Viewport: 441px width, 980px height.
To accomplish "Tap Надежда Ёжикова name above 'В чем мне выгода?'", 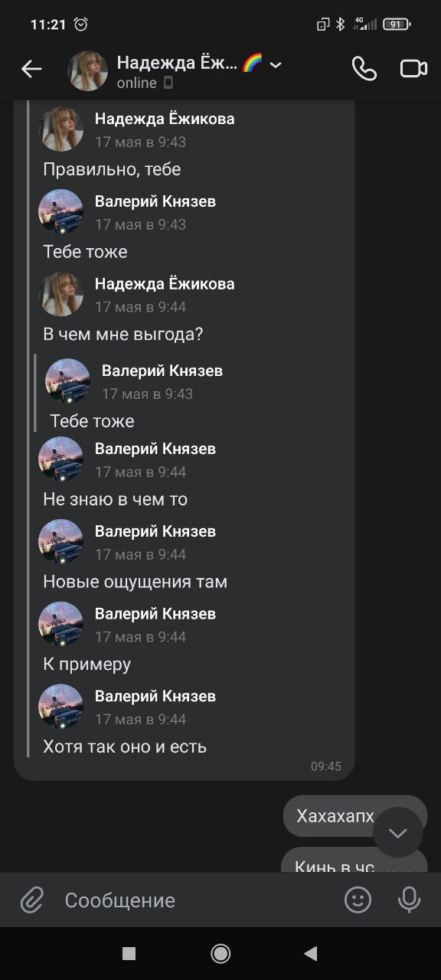I will tap(165, 284).
